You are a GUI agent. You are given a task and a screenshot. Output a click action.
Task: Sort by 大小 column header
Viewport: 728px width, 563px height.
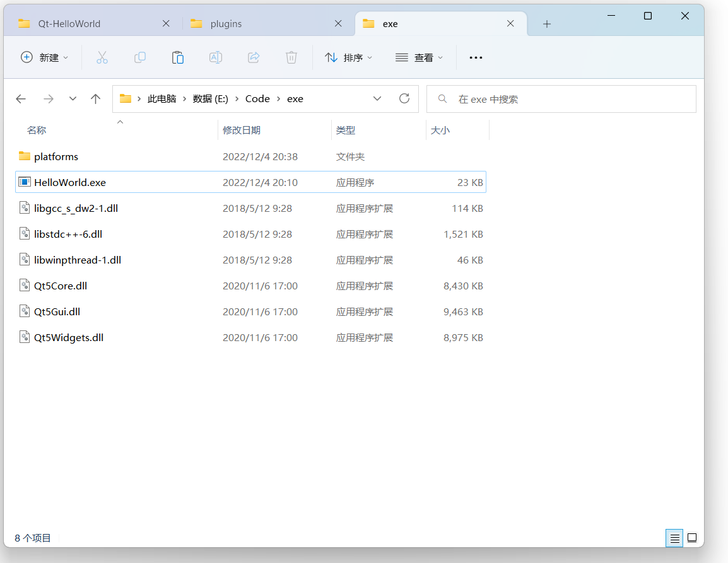point(440,131)
